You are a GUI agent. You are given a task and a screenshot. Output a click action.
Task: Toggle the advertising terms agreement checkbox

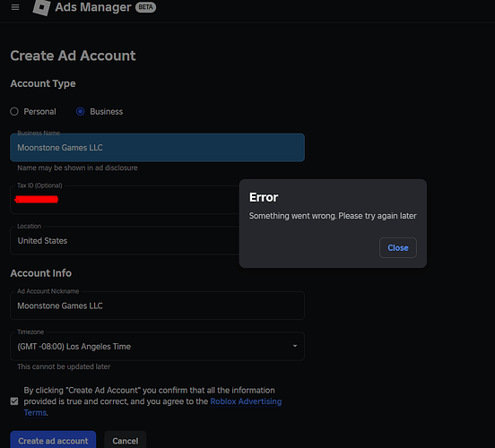(x=14, y=401)
